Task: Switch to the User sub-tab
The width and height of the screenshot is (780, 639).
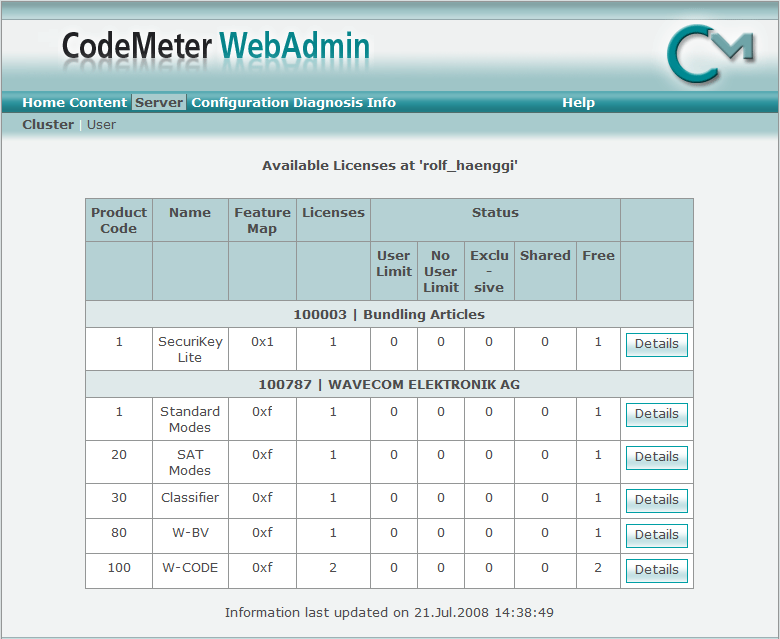Action: [x=101, y=125]
